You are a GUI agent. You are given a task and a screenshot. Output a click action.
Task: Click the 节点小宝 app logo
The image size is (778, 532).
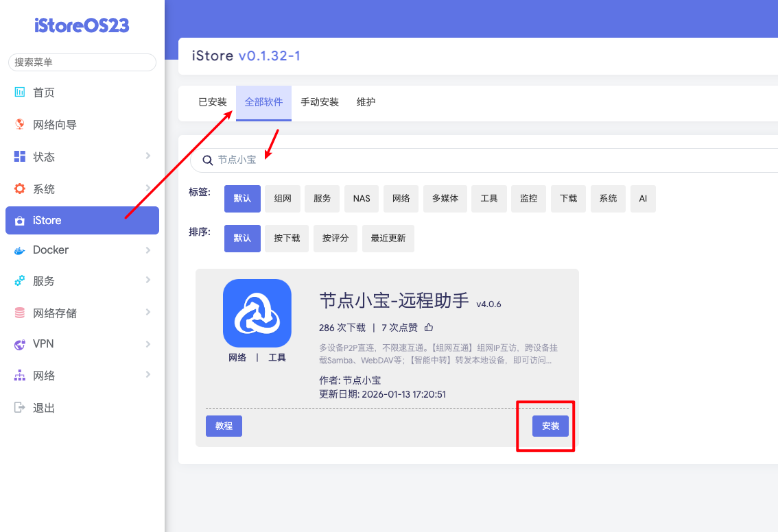(257, 313)
